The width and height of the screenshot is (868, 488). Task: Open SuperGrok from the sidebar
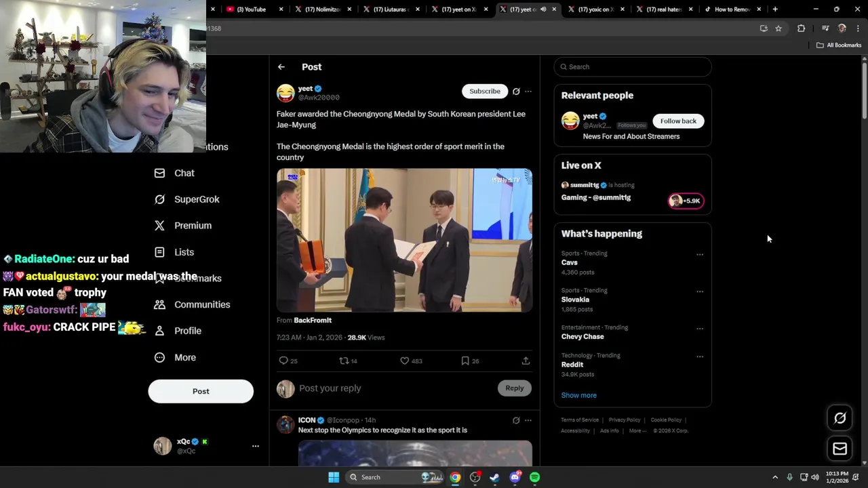(187, 199)
